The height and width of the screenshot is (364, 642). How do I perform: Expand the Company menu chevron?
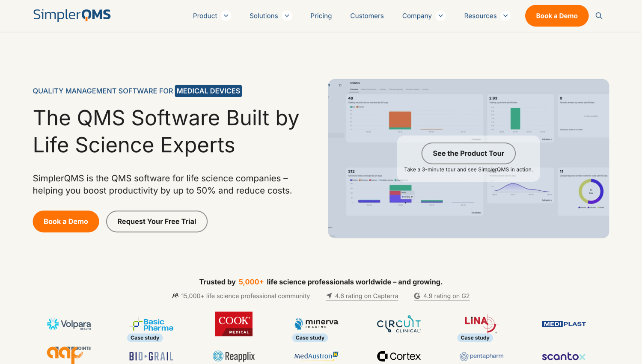(x=441, y=16)
